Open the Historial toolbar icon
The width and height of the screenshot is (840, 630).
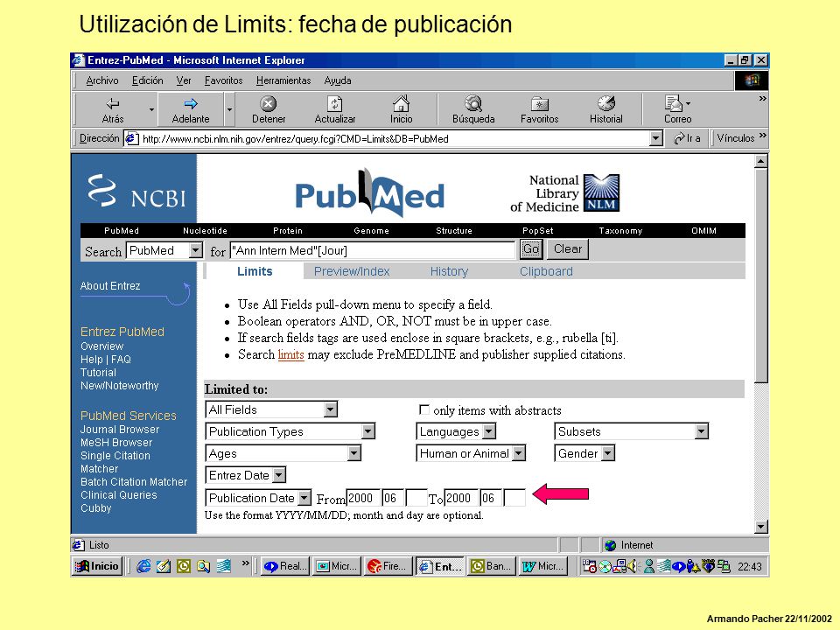click(x=605, y=103)
